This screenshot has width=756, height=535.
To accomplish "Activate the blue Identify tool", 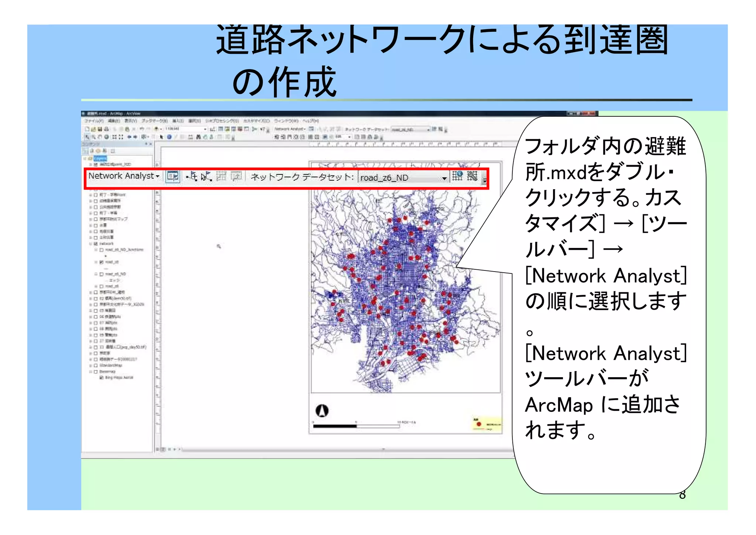I will pos(169,137).
